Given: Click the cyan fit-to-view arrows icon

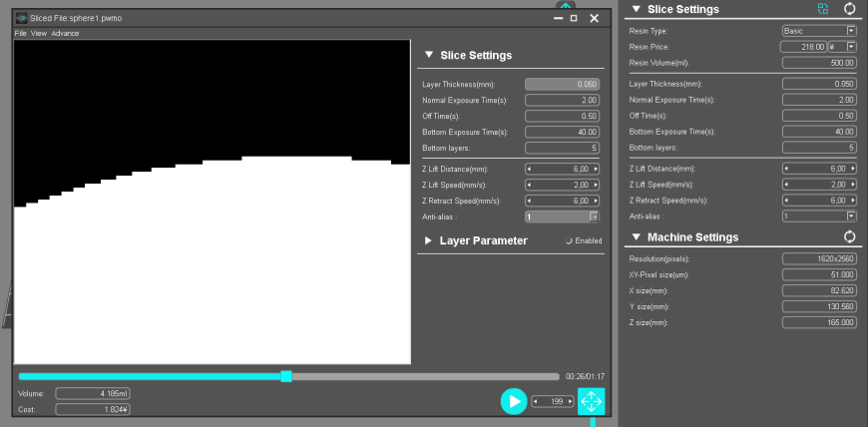Looking at the screenshot, I should click(x=592, y=401).
